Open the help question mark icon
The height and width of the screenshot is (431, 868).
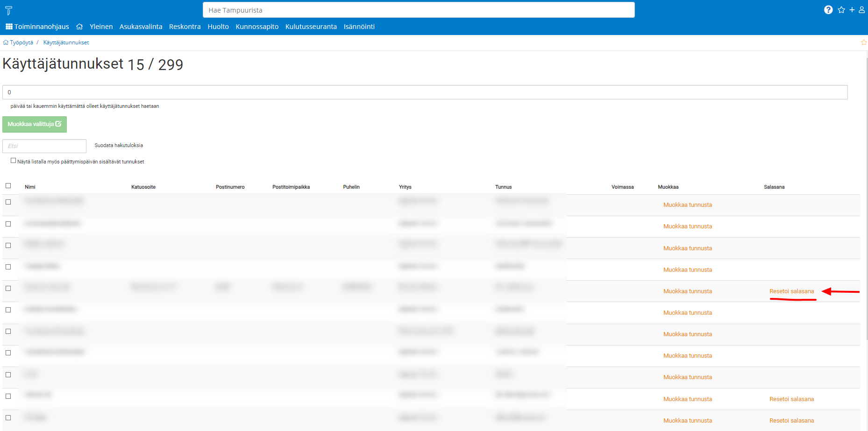828,10
